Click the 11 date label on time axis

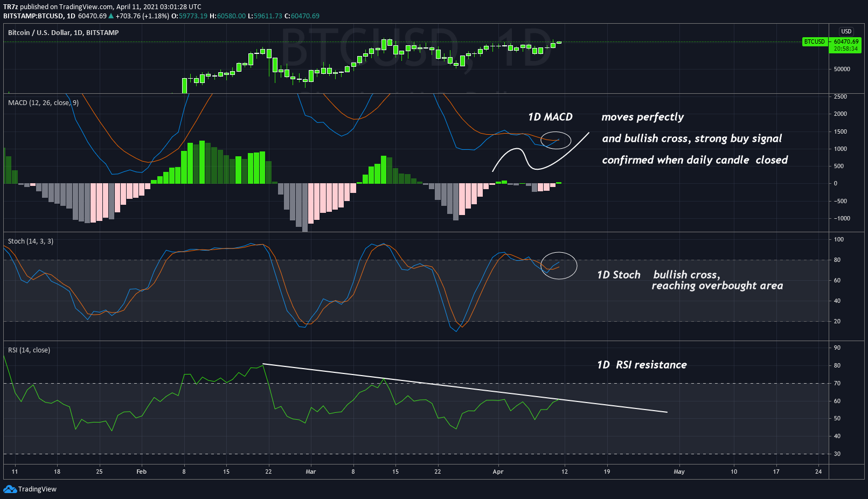tap(15, 472)
